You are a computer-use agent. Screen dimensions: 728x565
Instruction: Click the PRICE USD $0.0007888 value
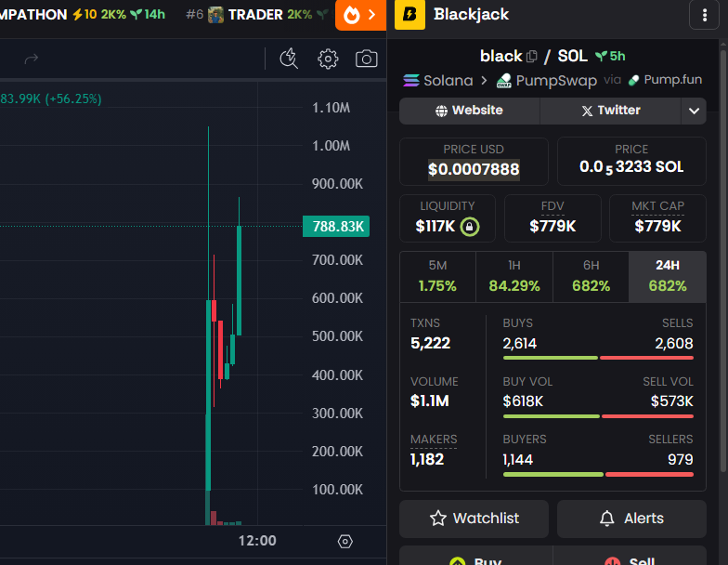474,169
